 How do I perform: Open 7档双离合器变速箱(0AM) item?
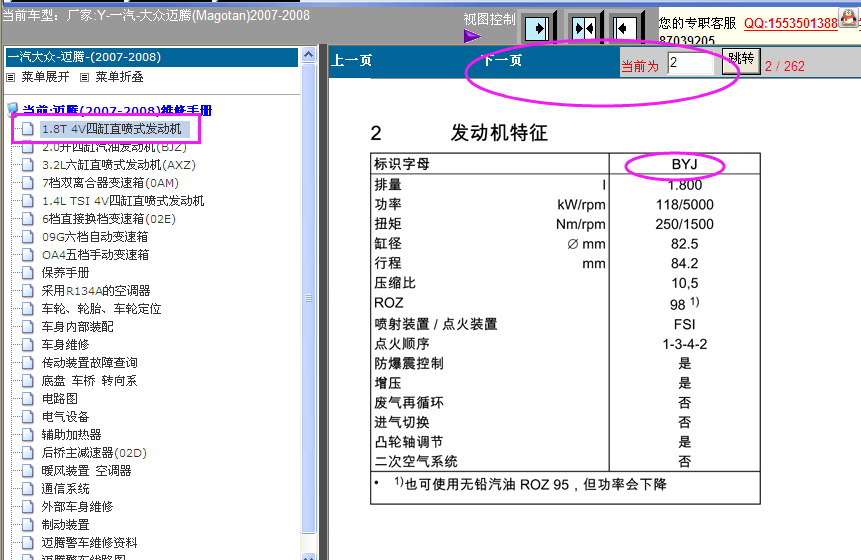point(110,183)
